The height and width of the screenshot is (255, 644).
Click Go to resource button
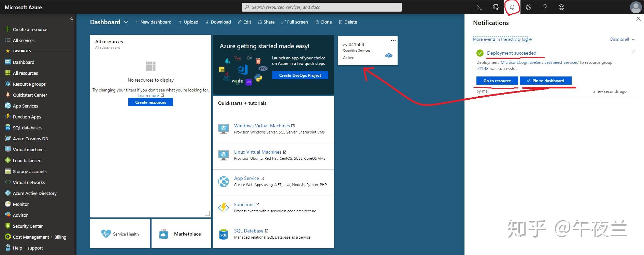click(x=497, y=81)
